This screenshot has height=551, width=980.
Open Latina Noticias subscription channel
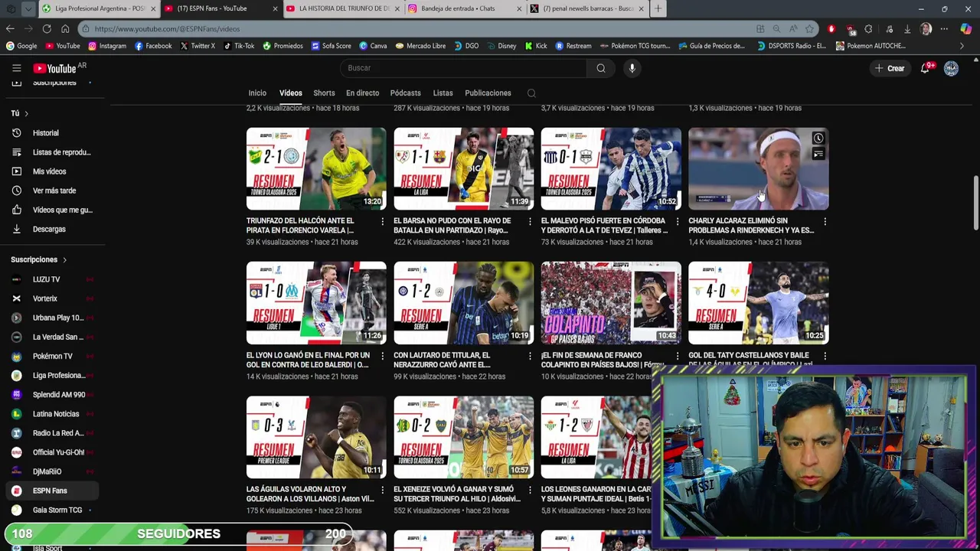tap(52, 414)
